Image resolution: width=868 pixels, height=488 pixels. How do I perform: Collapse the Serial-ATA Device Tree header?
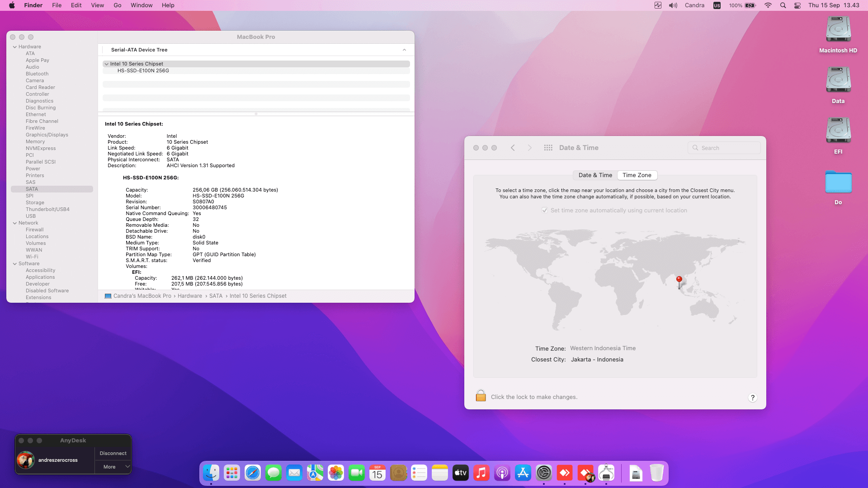coord(404,50)
